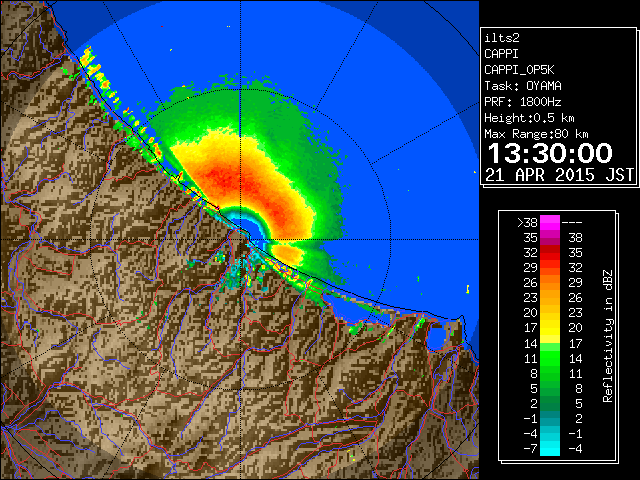Screen dimensions: 640x480
Task: Click the 'Reflectivity in dBZ' legend title
Action: click(608, 336)
